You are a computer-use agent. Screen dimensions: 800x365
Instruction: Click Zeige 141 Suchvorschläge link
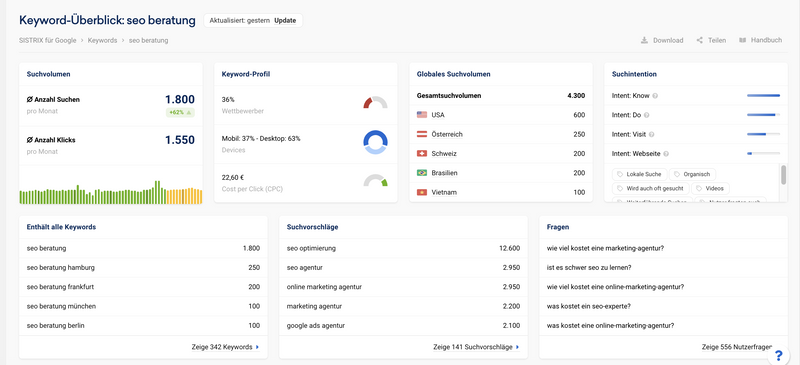[477, 347]
